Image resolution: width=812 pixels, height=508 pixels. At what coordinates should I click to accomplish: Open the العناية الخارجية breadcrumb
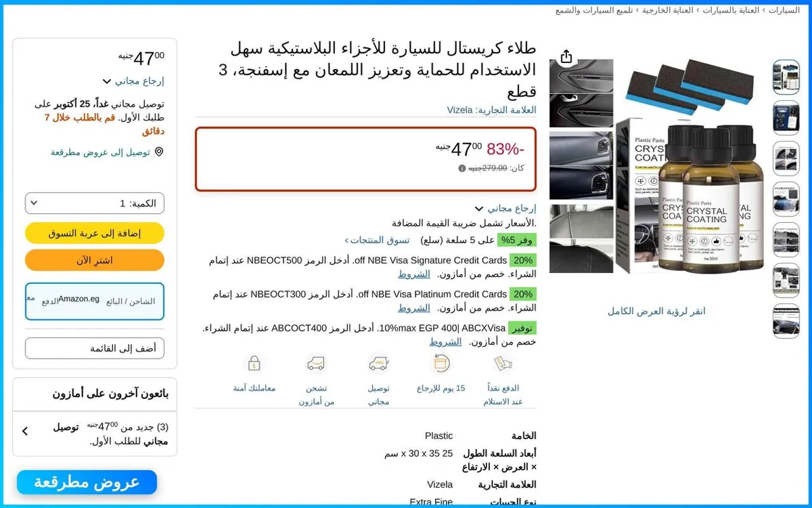coord(668,10)
